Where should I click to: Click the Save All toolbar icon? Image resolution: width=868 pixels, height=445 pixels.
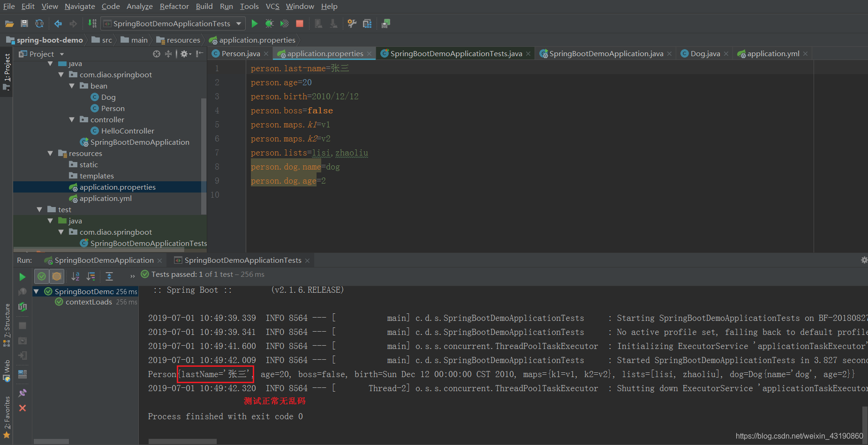click(24, 23)
